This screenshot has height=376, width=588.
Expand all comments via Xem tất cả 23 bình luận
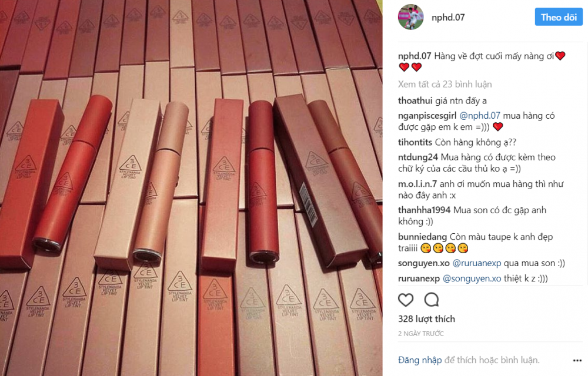pos(445,84)
